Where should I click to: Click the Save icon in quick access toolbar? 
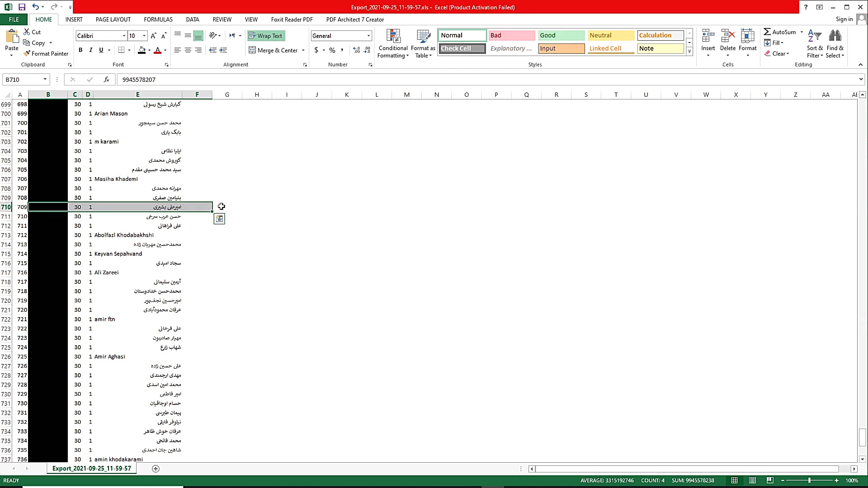click(22, 7)
